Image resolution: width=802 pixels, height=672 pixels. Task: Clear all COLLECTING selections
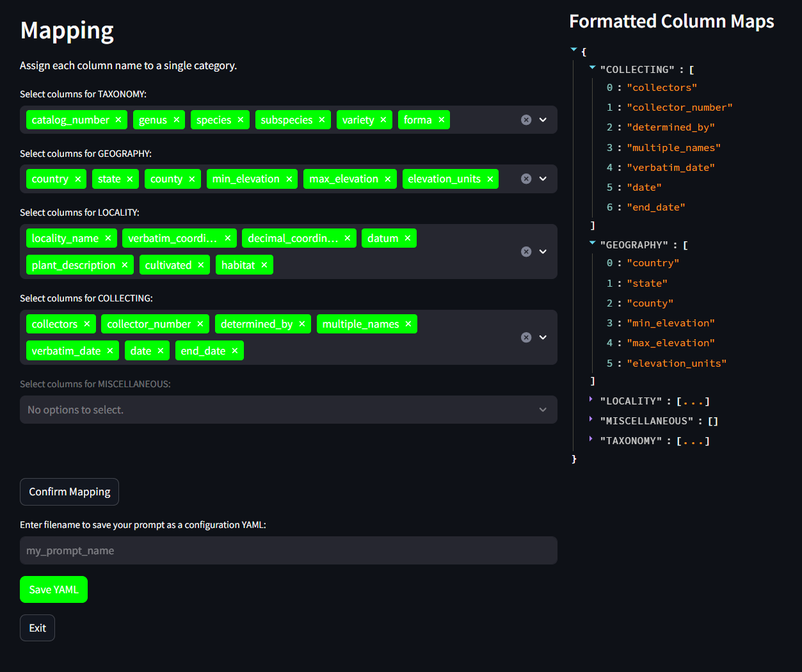pyautogui.click(x=526, y=337)
